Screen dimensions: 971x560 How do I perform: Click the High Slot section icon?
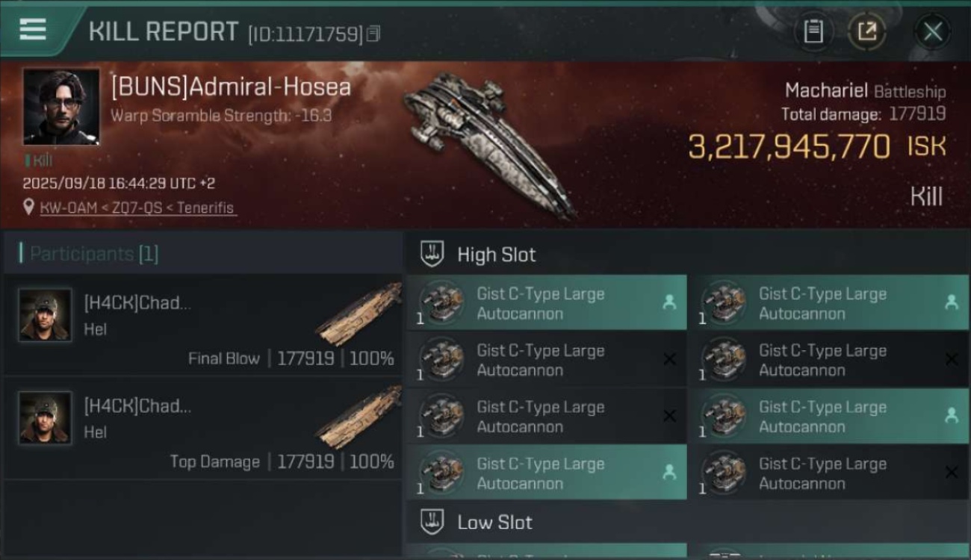pos(432,254)
